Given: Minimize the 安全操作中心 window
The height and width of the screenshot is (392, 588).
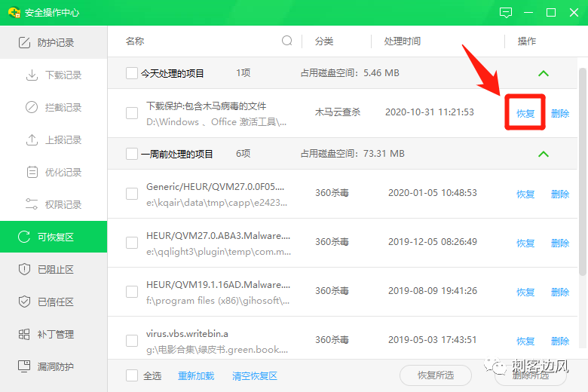Looking at the screenshot, I should click(x=528, y=13).
